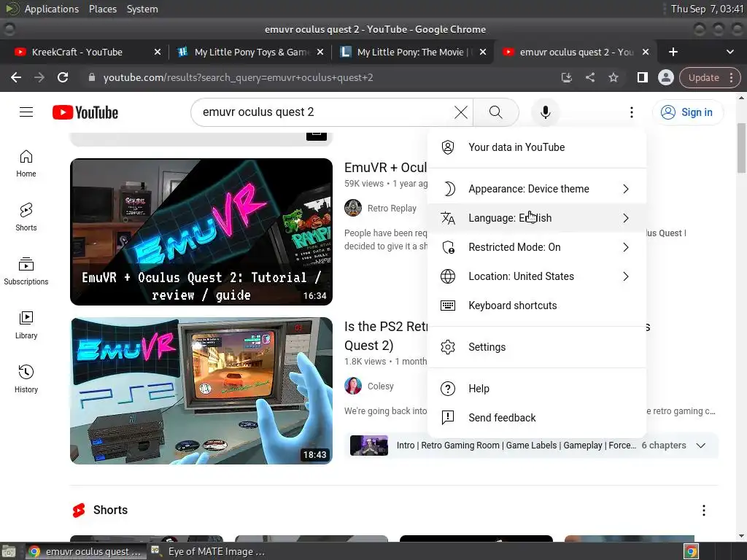Click the Retro Replay channel avatar
This screenshot has width=747, height=560.
click(353, 208)
